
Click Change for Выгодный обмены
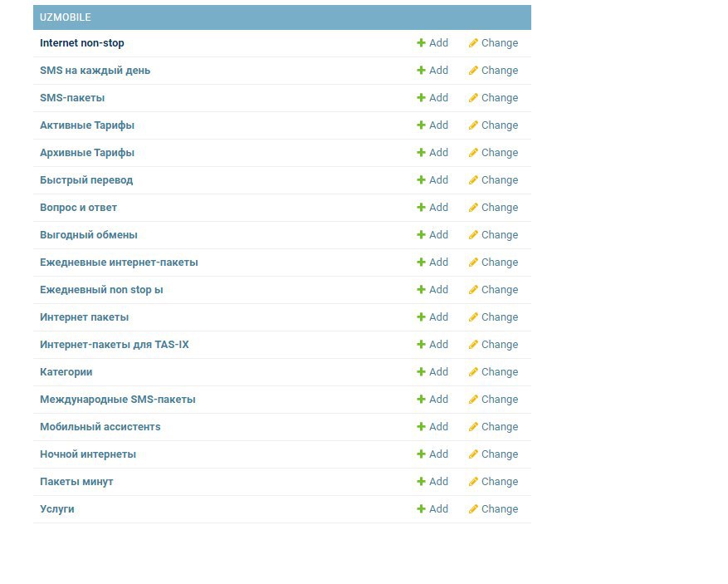pos(493,234)
